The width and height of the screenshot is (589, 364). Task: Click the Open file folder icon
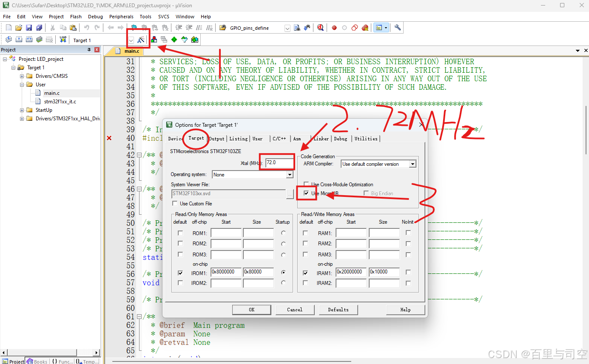click(19, 28)
